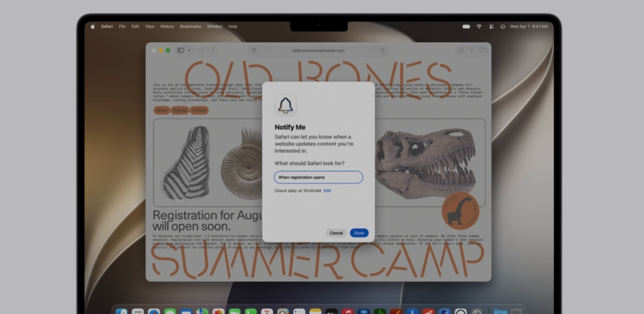Go forward with Safari's forward arrow
The width and height of the screenshot is (644, 314).
213,51
